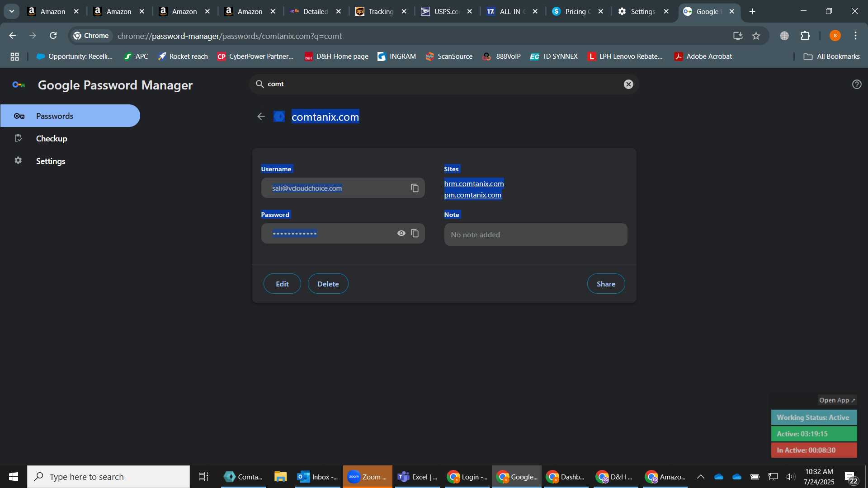Screen dimensions: 868x488
Task: Copy the password to clipboard
Action: pos(415,233)
